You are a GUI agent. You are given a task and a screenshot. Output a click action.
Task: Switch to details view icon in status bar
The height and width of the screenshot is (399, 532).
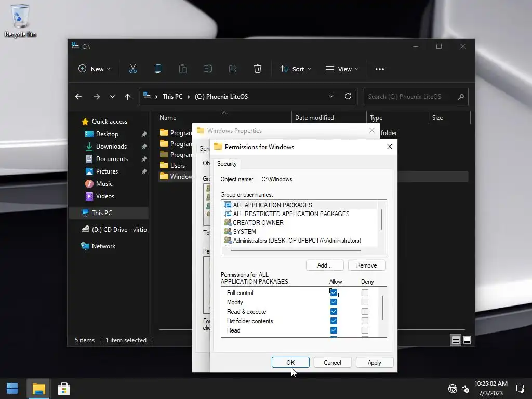click(456, 340)
